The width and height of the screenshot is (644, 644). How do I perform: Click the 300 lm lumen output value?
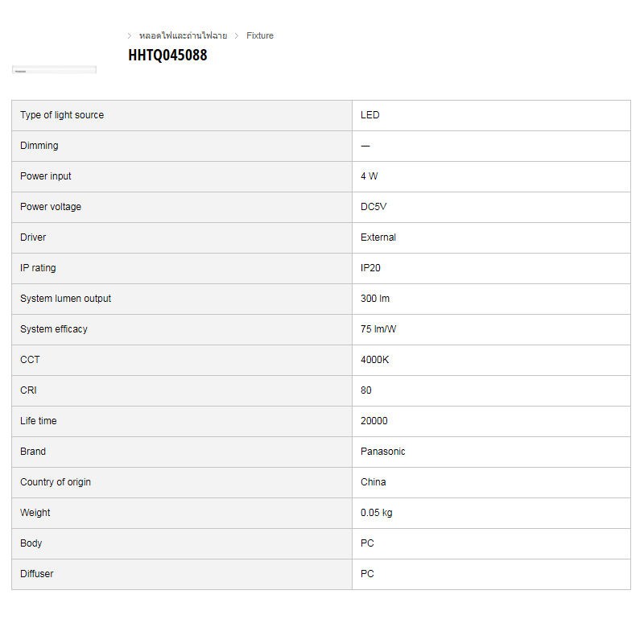375,299
